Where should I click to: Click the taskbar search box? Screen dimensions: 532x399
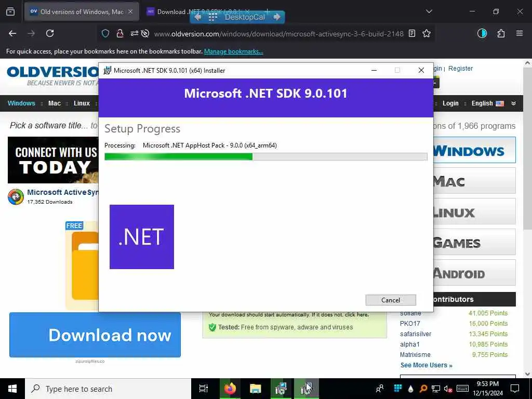(108, 389)
